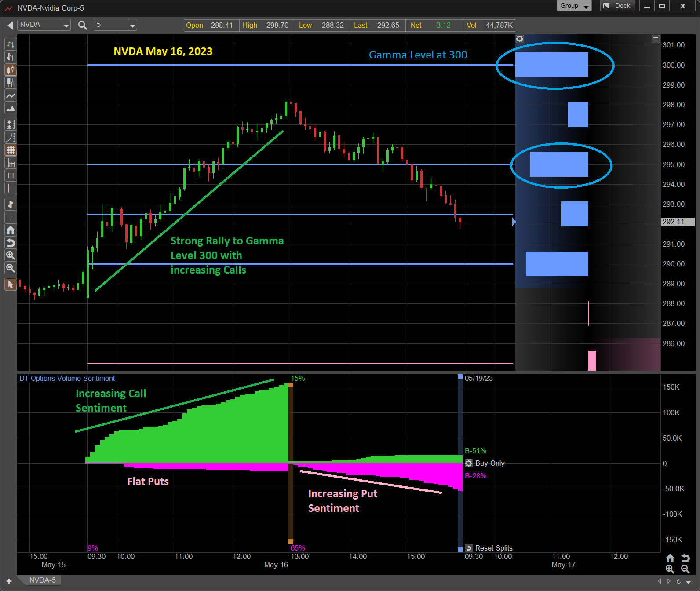Select the OHLC bar chart type
Image resolution: width=700 pixels, height=591 pixels.
pyautogui.click(x=11, y=44)
